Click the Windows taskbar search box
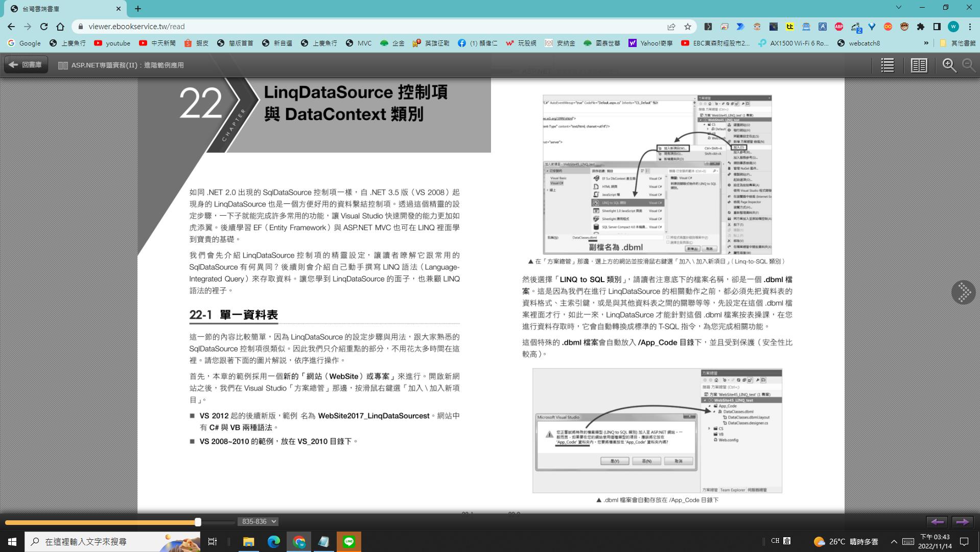Image resolution: width=980 pixels, height=552 pixels. pyautogui.click(x=112, y=541)
